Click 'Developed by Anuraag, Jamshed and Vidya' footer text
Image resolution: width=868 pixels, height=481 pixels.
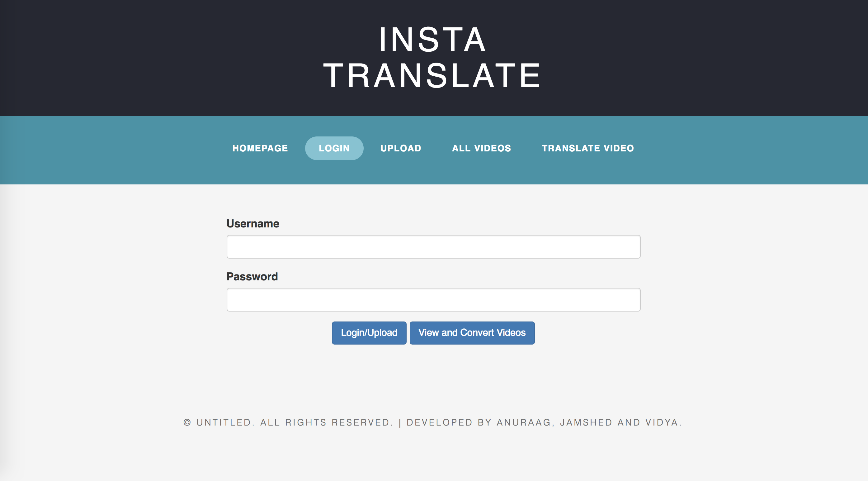[544, 422]
